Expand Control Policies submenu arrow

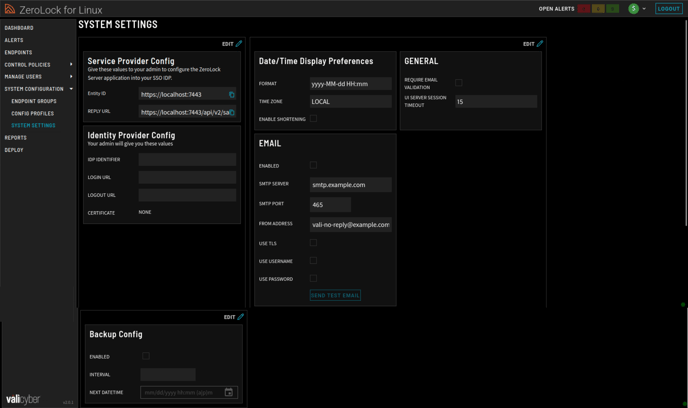[71, 64]
